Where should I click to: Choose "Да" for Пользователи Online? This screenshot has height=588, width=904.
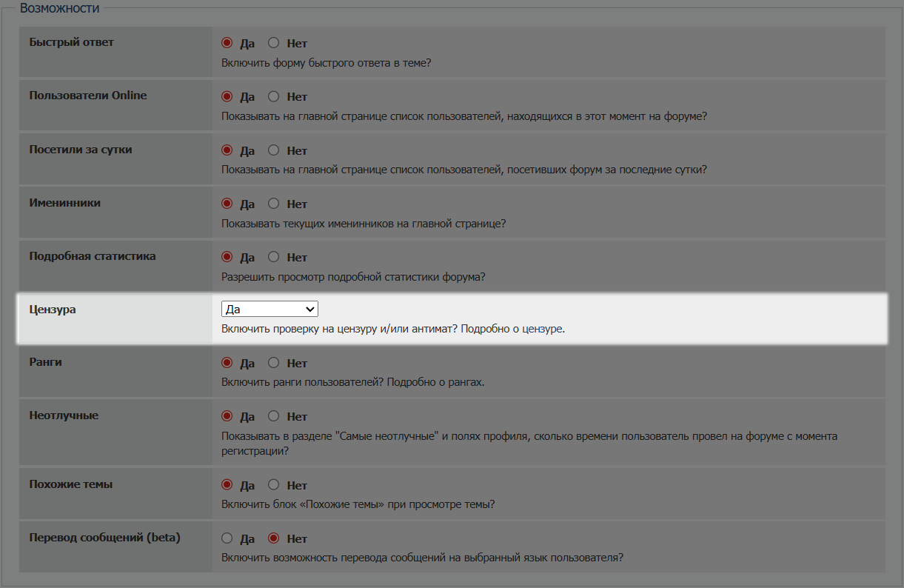[227, 96]
